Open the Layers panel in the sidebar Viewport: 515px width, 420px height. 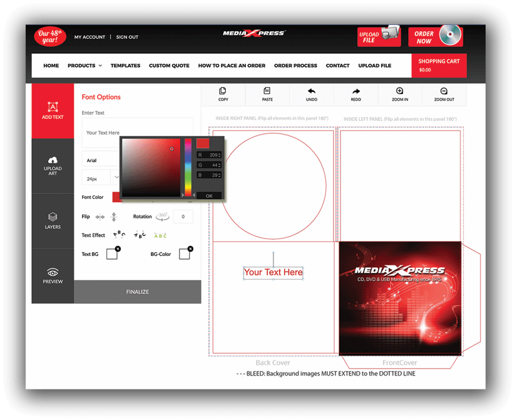tap(53, 220)
